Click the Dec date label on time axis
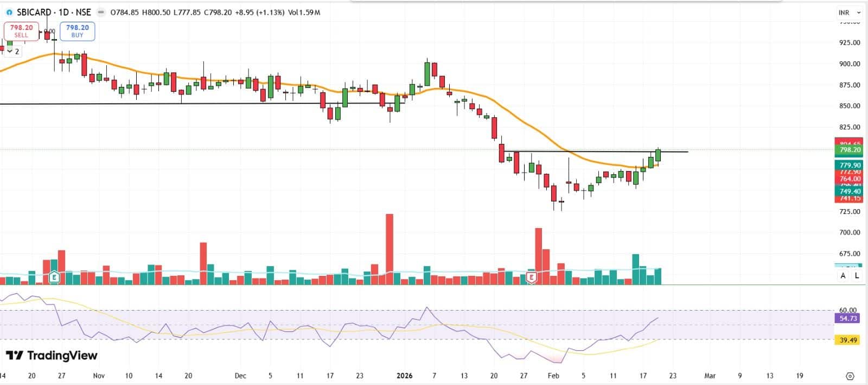868x385 pixels. [241, 376]
